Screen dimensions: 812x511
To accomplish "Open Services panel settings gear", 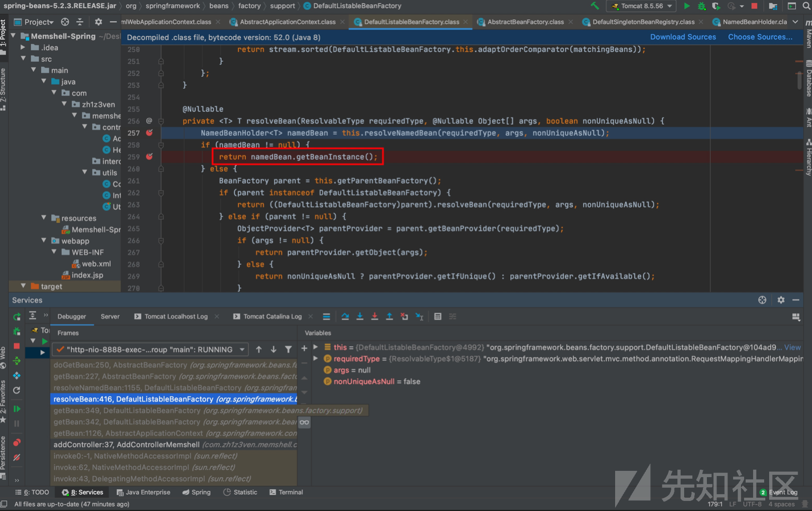I will (781, 299).
